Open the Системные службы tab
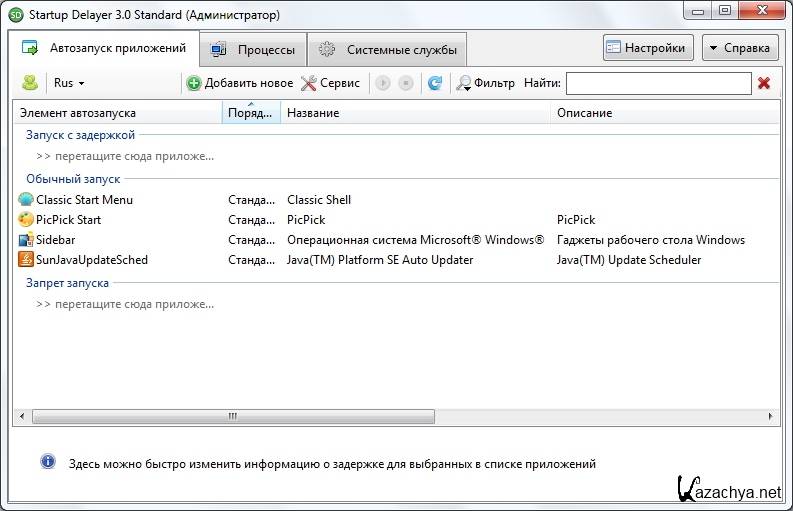This screenshot has height=511, width=793. (x=388, y=49)
